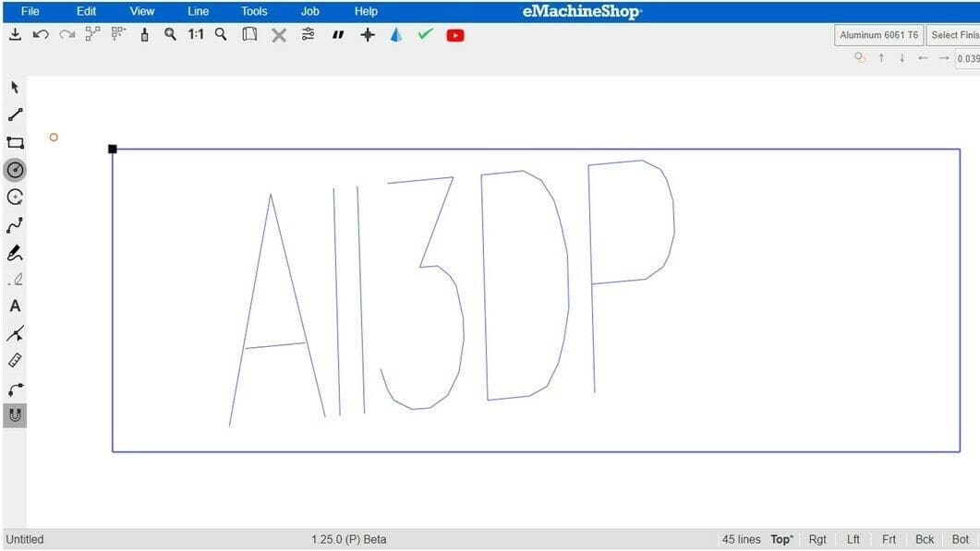Undo the last action
The width and height of the screenshot is (980, 551).
[x=41, y=35]
